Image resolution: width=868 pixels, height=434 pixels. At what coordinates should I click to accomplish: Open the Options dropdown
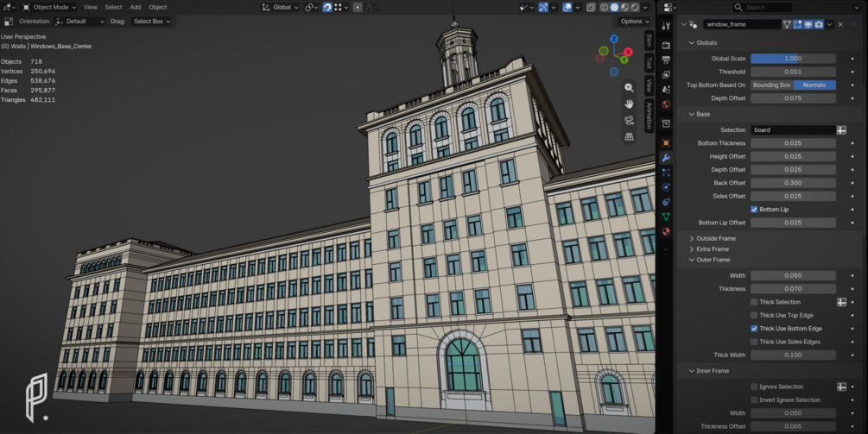click(635, 21)
